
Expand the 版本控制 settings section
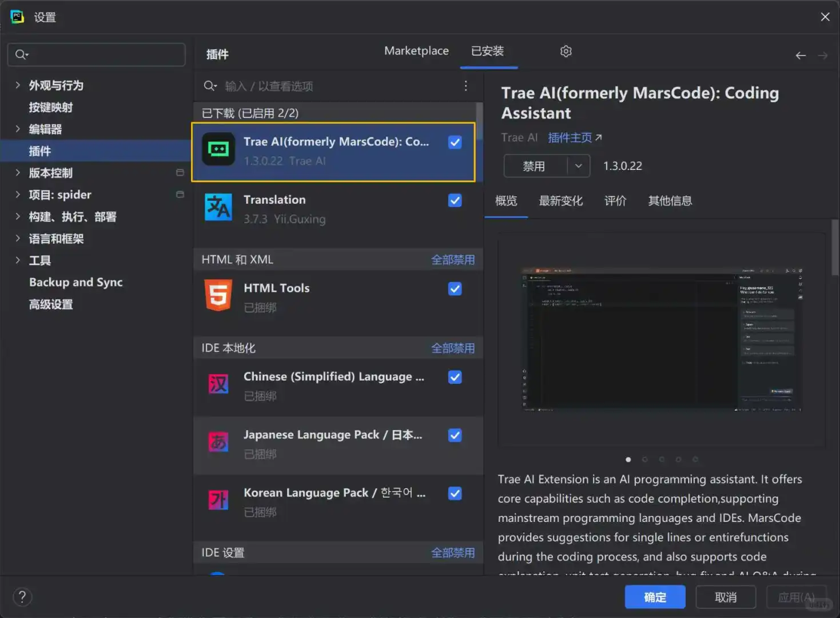[18, 173]
